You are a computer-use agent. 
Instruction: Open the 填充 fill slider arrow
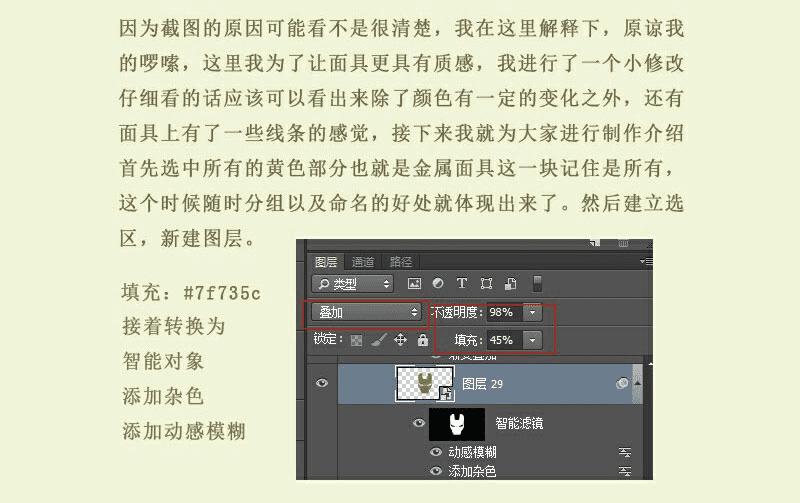[532, 340]
